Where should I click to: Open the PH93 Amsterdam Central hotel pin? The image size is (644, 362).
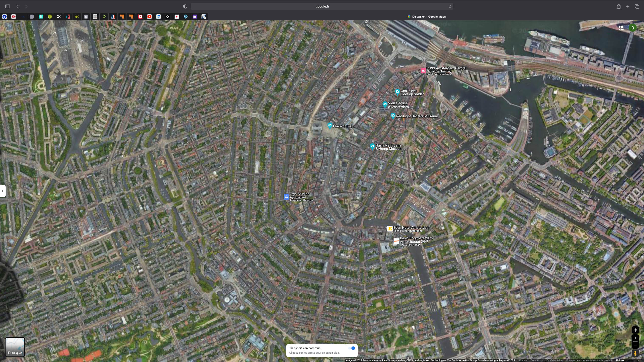coord(423,71)
